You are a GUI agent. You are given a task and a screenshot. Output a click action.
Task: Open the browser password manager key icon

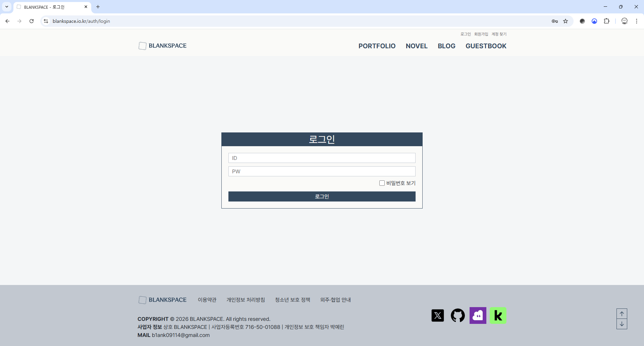[x=554, y=21]
